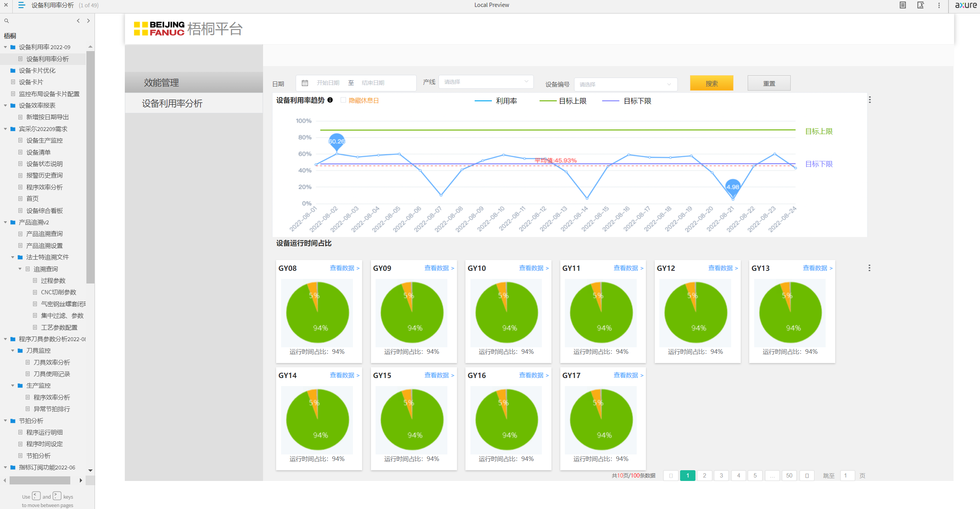
Task: Go to previous page arrow in sidebar
Action: tap(78, 21)
